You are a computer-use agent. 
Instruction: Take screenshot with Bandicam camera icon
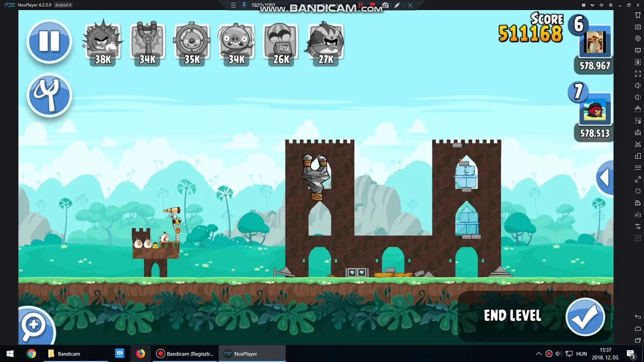(385, 6)
